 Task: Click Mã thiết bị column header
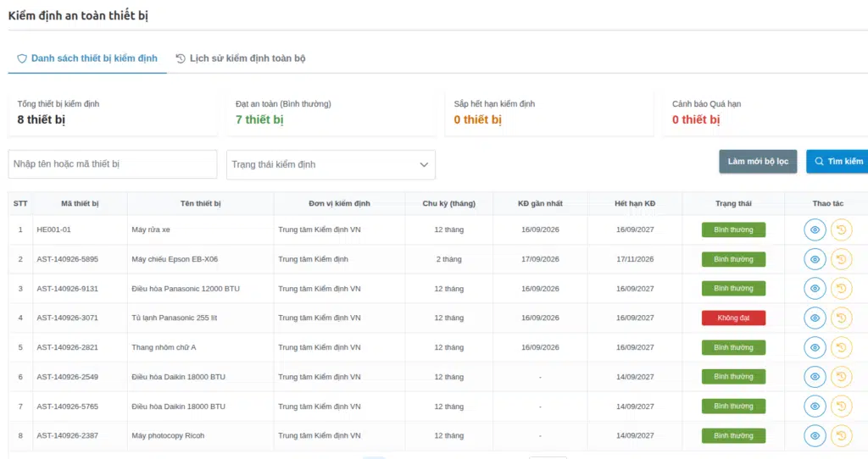[x=80, y=203]
